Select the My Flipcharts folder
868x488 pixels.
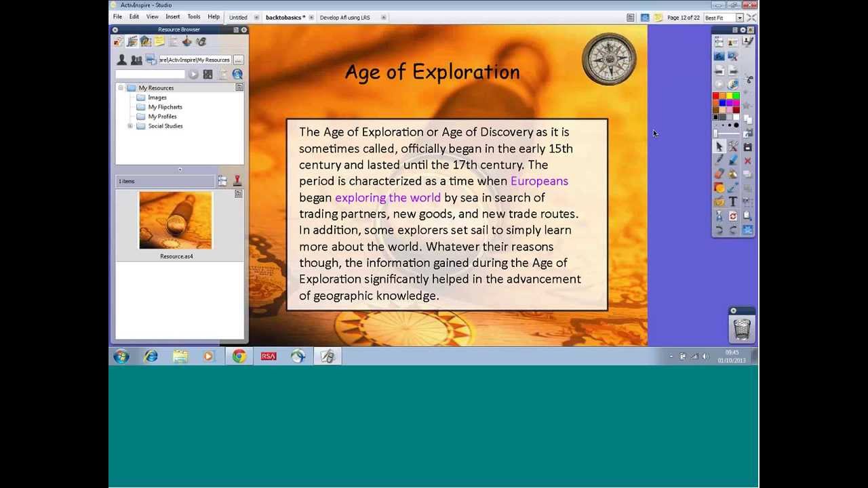click(x=165, y=107)
